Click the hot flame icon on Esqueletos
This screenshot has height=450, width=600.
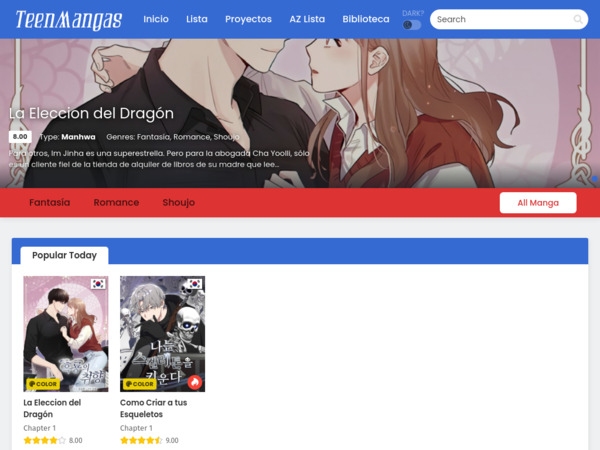coord(195,382)
